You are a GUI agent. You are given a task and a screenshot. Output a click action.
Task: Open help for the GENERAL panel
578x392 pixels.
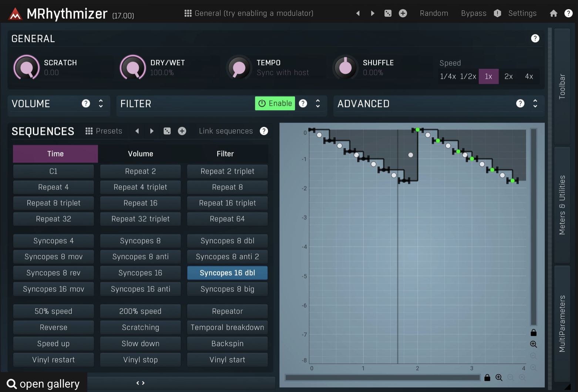535,38
